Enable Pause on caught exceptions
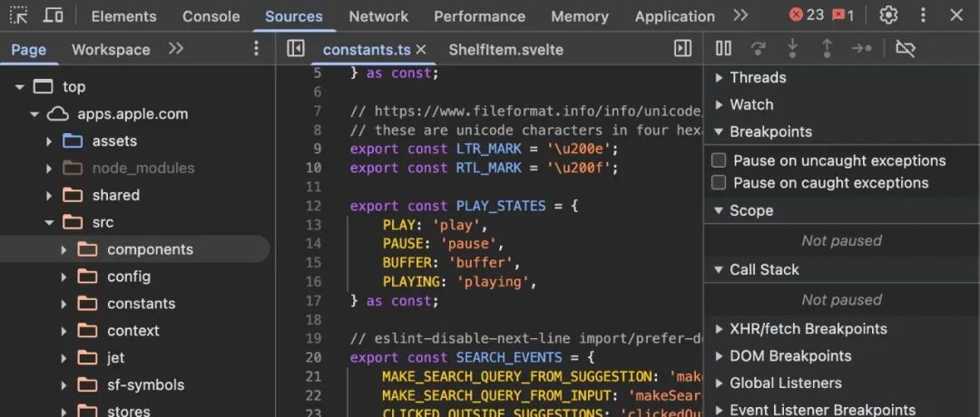The image size is (980, 417). tap(719, 182)
